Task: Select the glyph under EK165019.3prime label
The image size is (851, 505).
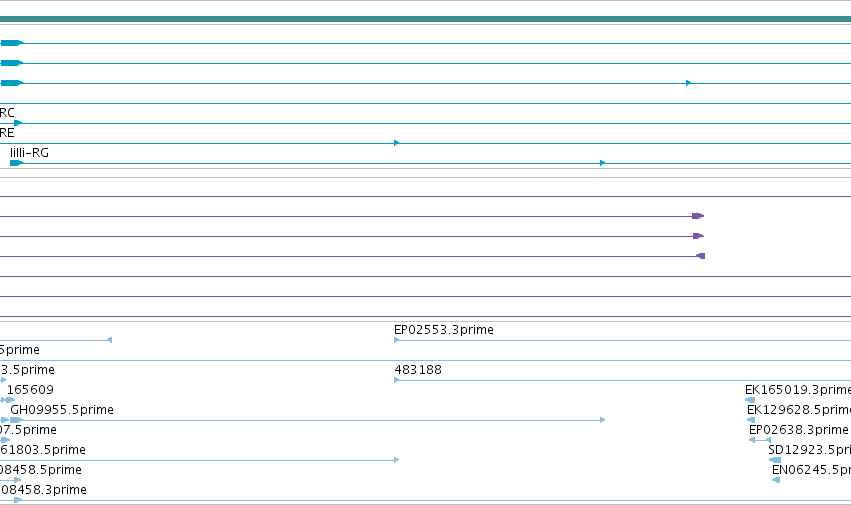Action: tap(750, 400)
